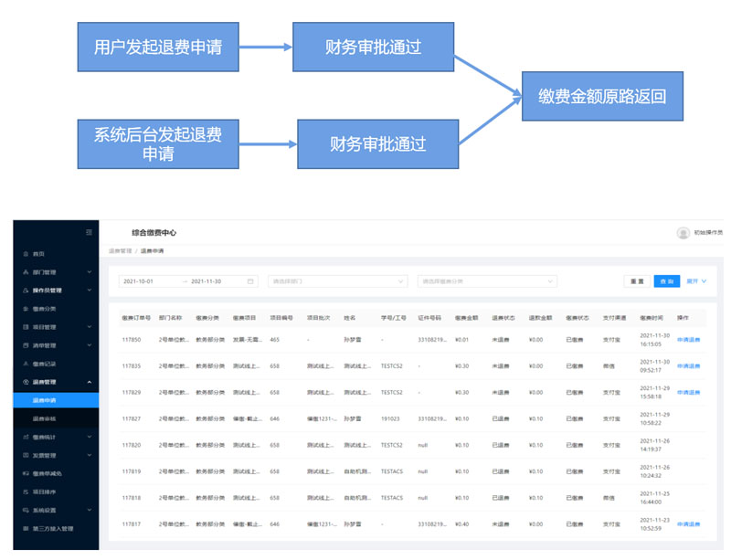Image resolution: width=731 pixels, height=560 pixels.
Task: Click the 重置 reset button
Action: click(636, 281)
